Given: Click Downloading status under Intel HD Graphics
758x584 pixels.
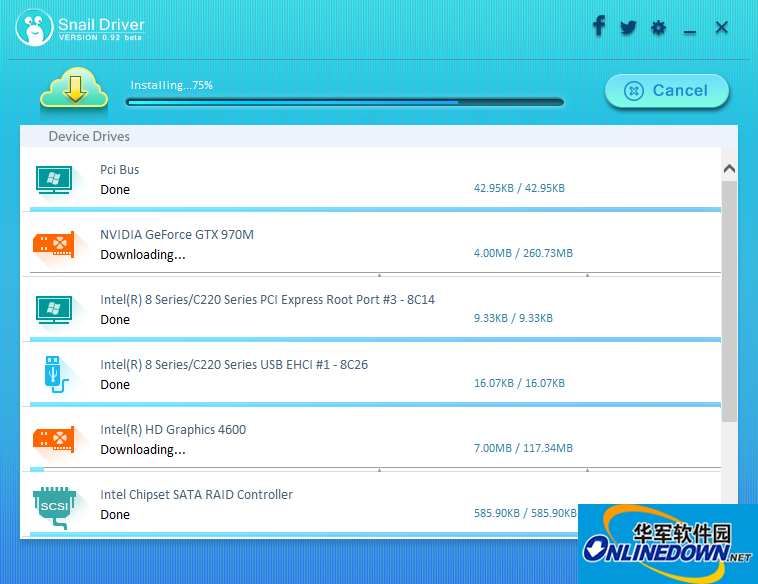Looking at the screenshot, I should 143,450.
